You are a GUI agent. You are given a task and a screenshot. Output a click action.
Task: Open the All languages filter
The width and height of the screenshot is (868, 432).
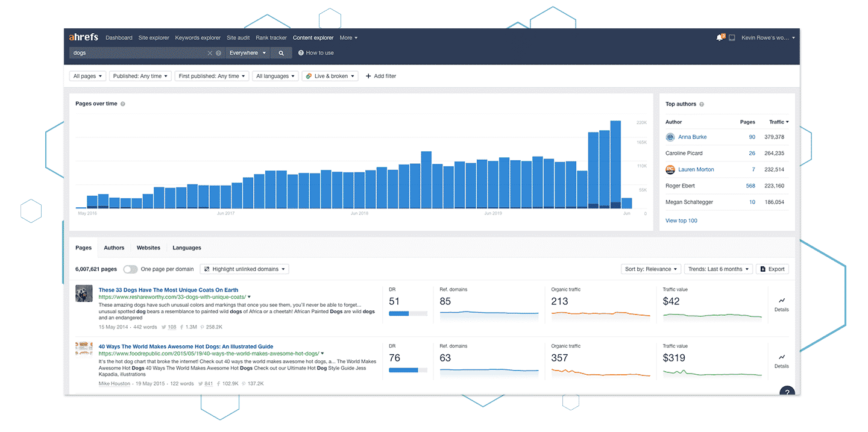tap(275, 76)
